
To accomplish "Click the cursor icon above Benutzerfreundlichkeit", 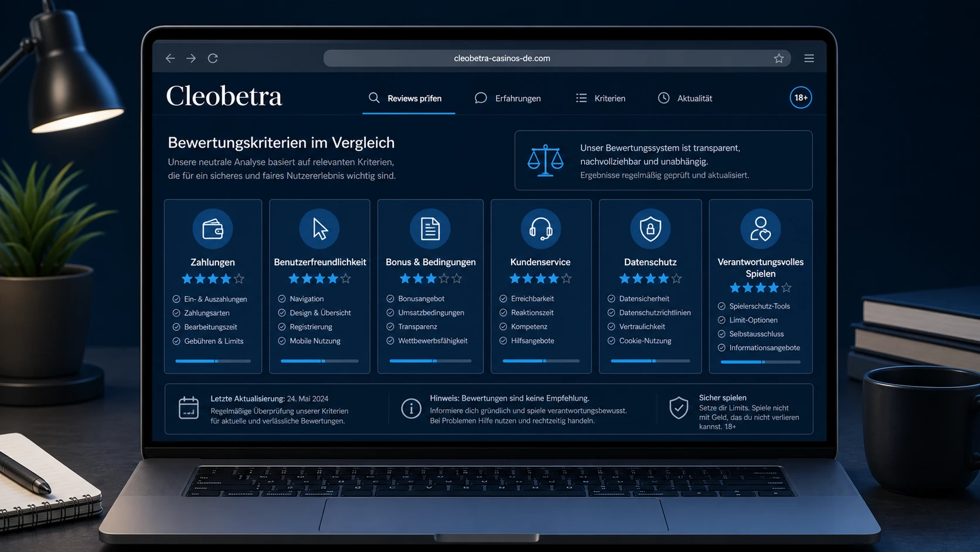I will tap(319, 229).
